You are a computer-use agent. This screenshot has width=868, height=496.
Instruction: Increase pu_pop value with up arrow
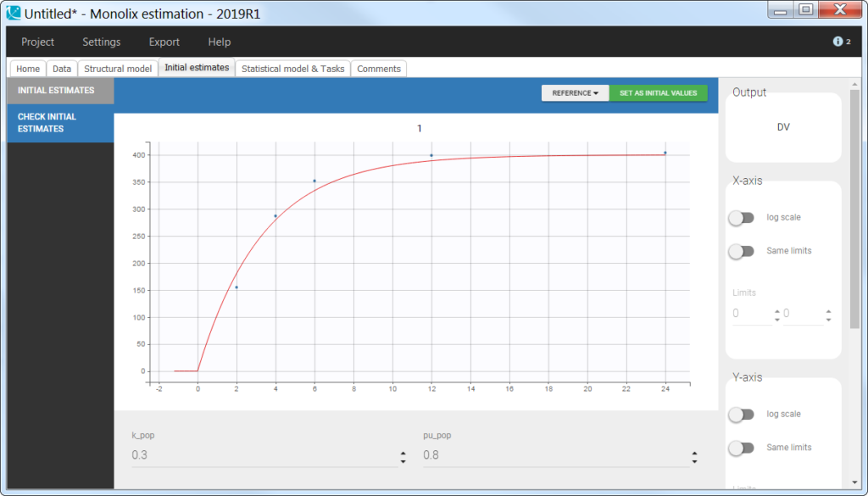coord(694,453)
